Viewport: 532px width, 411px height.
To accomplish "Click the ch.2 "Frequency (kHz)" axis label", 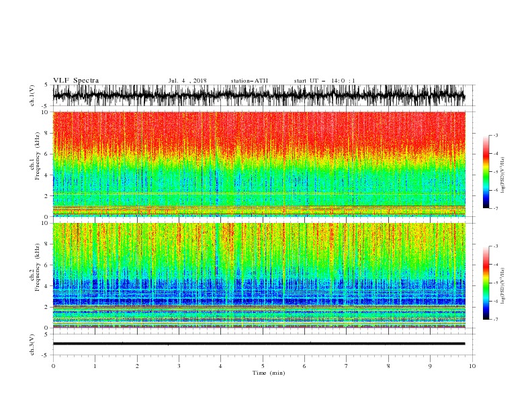I will [37, 267].
